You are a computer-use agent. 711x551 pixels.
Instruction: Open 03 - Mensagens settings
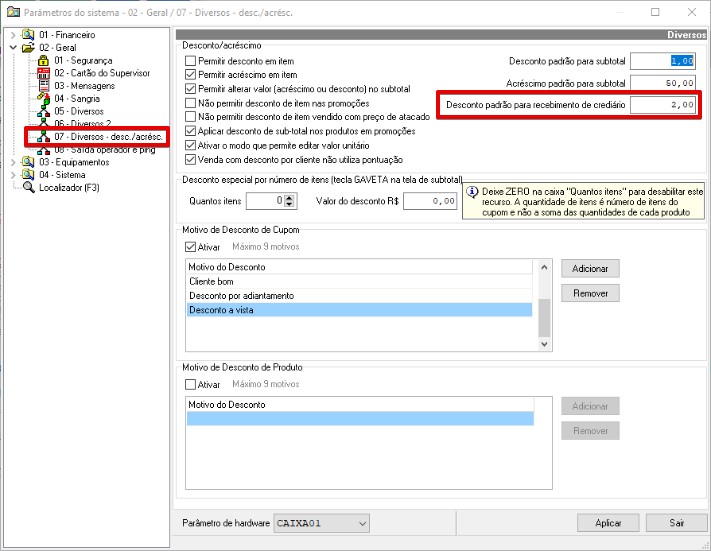tap(84, 86)
